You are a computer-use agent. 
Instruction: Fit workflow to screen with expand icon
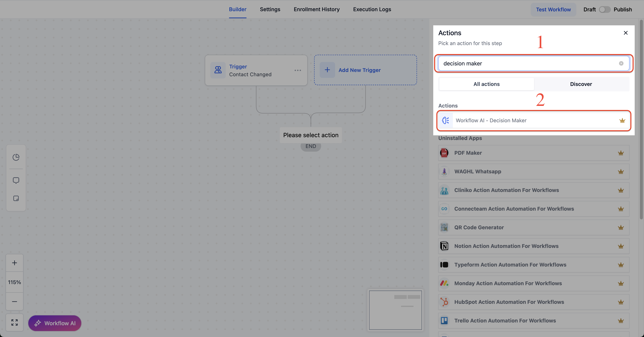15,322
